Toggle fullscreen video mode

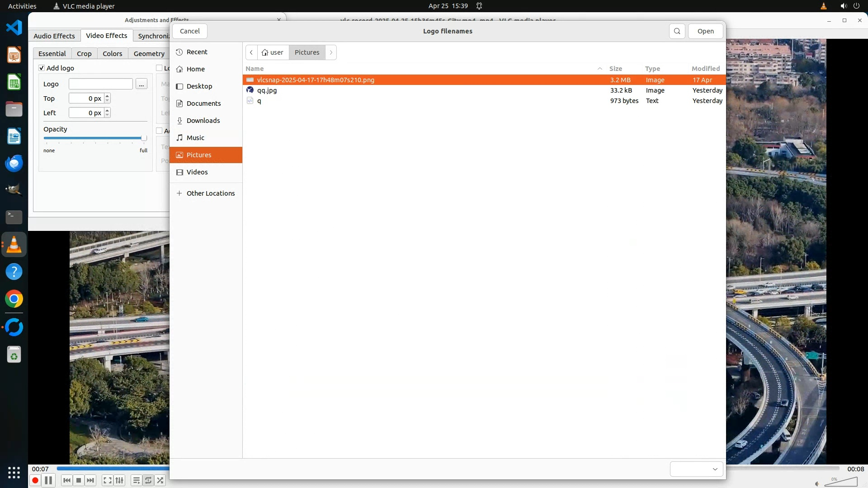pyautogui.click(x=107, y=480)
